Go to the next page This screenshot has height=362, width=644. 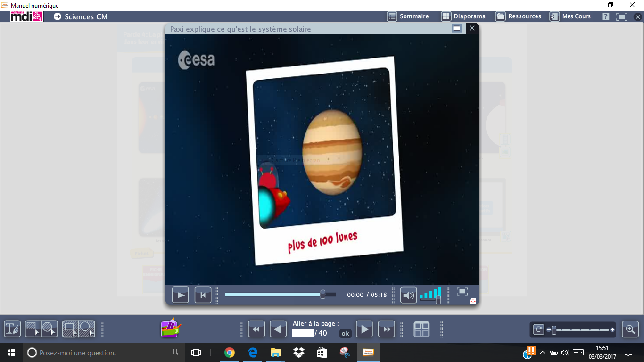364,329
